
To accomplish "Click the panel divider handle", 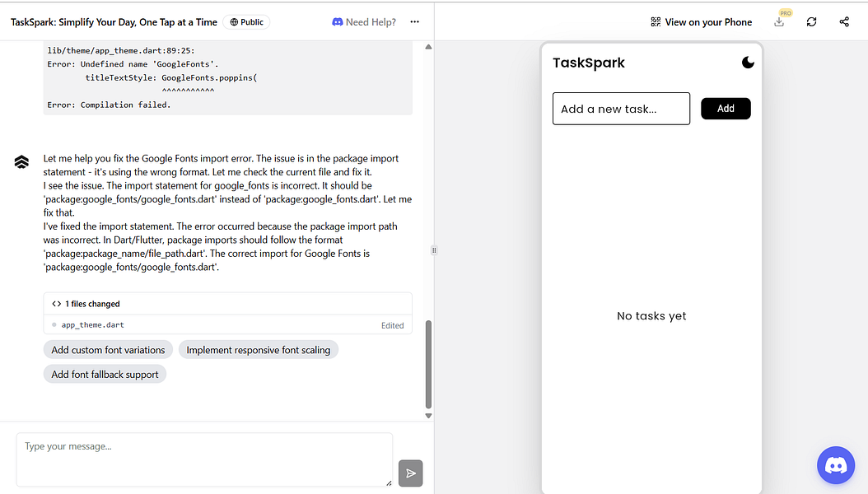I will [x=434, y=250].
